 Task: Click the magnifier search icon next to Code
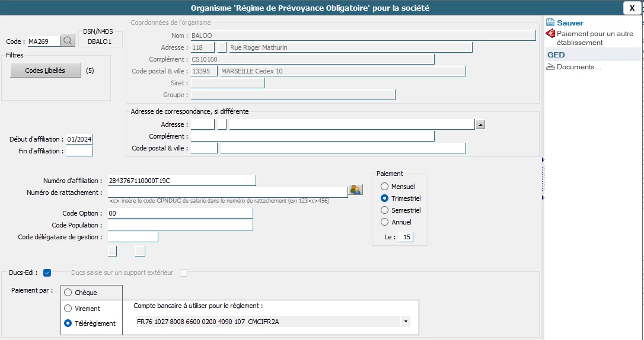pos(68,41)
